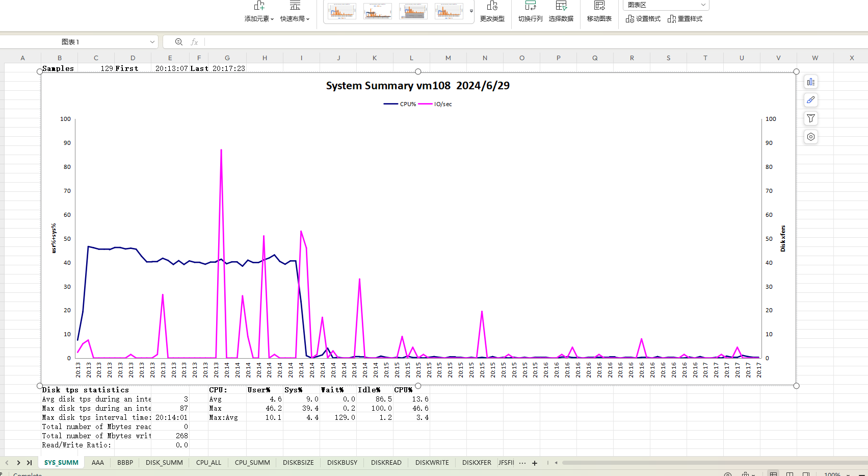The height and width of the screenshot is (476, 868).
Task: Click Change Chart Type (更改类型)
Action: pyautogui.click(x=492, y=12)
